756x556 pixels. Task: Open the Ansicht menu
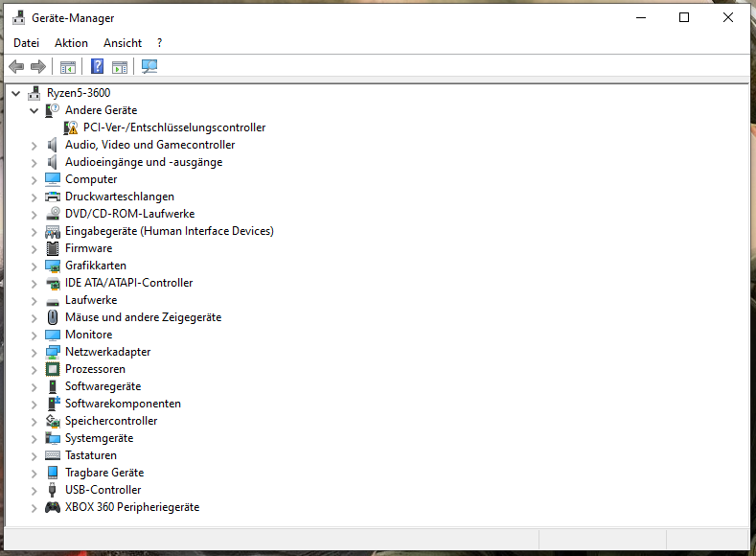tap(123, 43)
